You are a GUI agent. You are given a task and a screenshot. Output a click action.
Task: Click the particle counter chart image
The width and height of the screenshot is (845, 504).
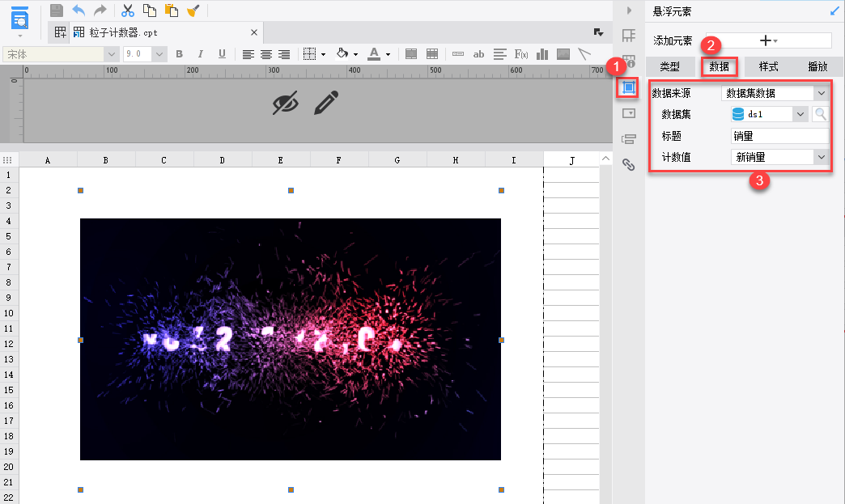[x=291, y=339]
